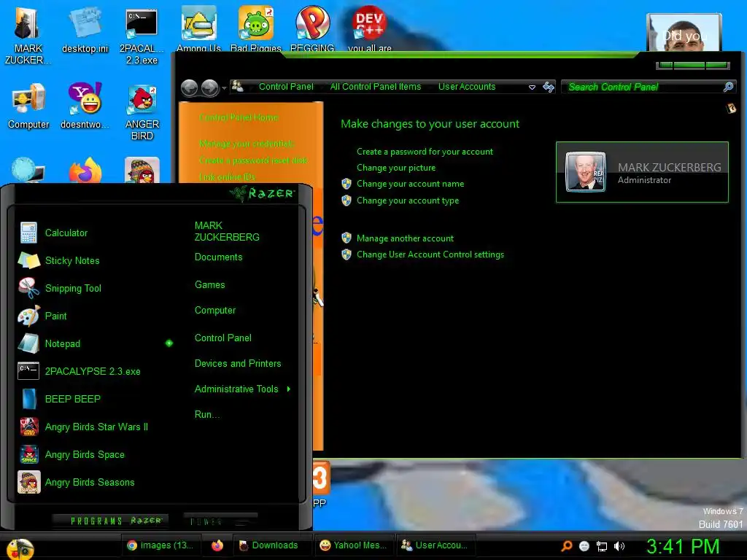Open Yahoo doesntwo... desktop shortcut

pyautogui.click(x=85, y=106)
